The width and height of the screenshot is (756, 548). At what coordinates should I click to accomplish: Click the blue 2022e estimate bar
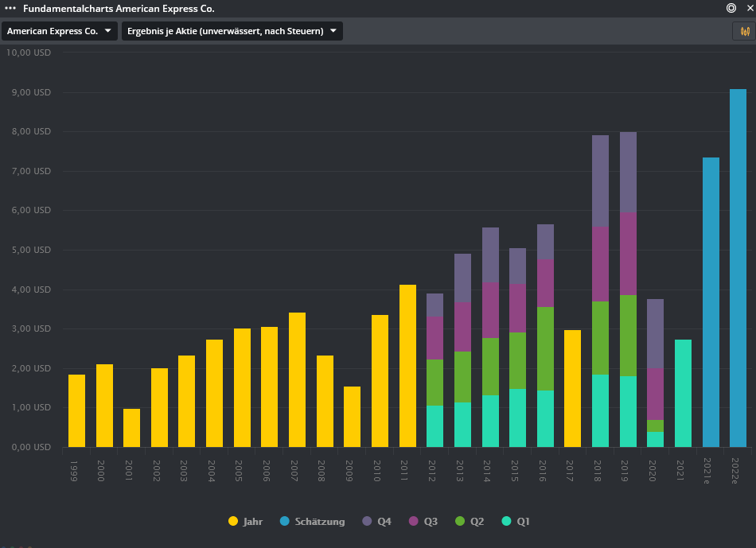click(738, 268)
